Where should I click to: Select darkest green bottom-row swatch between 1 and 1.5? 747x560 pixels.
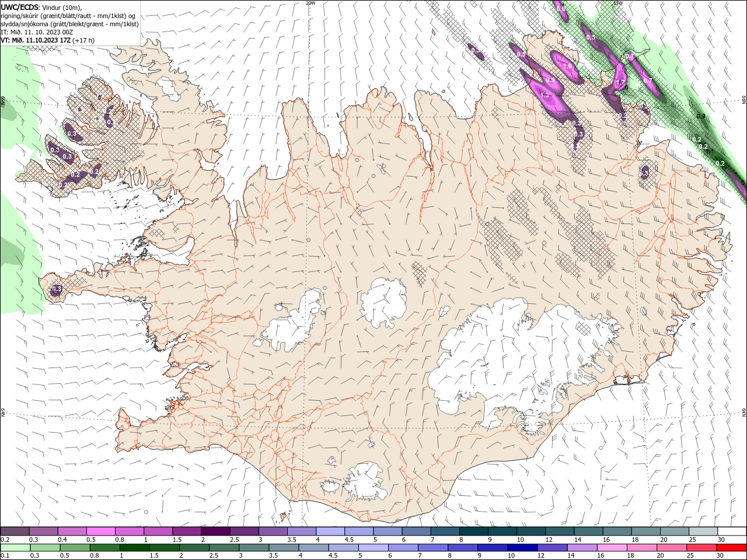tap(134, 548)
